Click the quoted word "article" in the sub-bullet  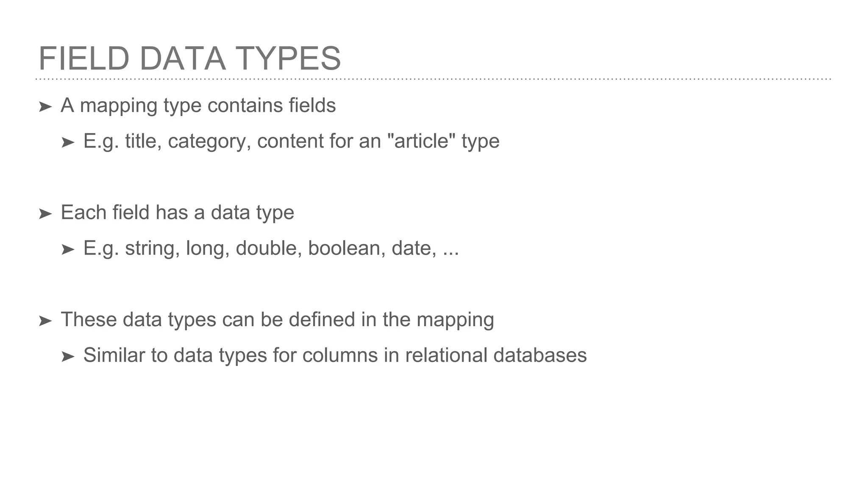click(x=421, y=141)
